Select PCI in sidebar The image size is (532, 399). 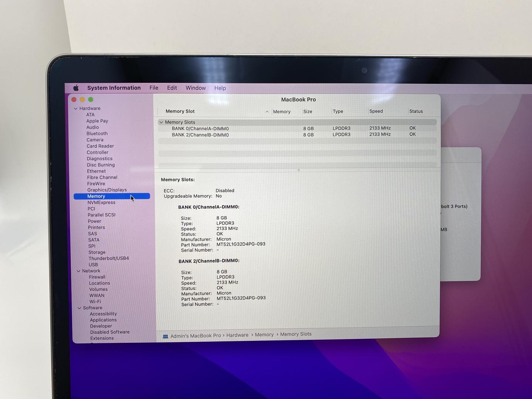[91, 209]
